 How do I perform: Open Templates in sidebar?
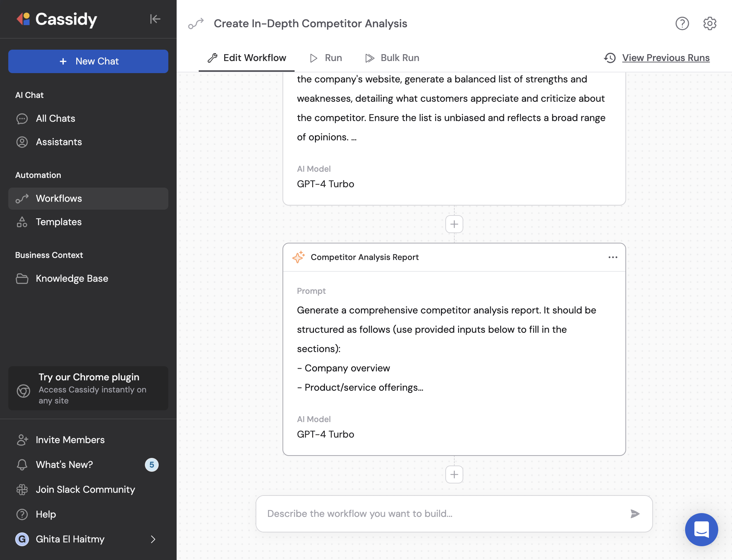click(x=88, y=222)
